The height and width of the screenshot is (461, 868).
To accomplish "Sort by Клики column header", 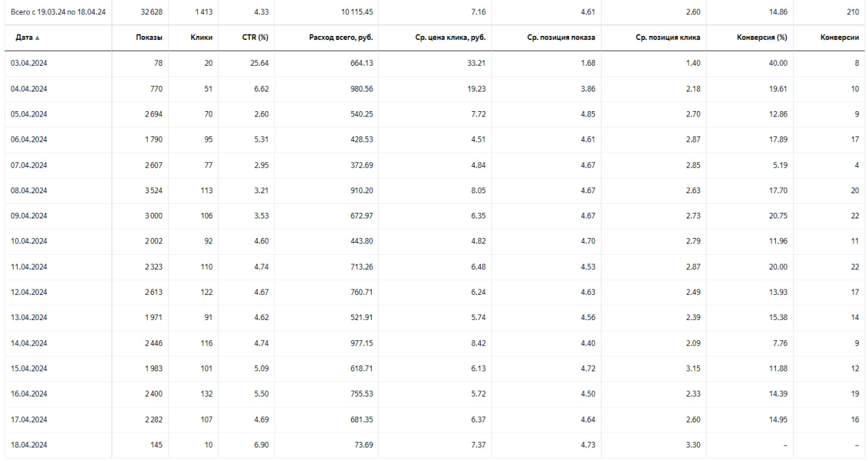I will [x=201, y=37].
